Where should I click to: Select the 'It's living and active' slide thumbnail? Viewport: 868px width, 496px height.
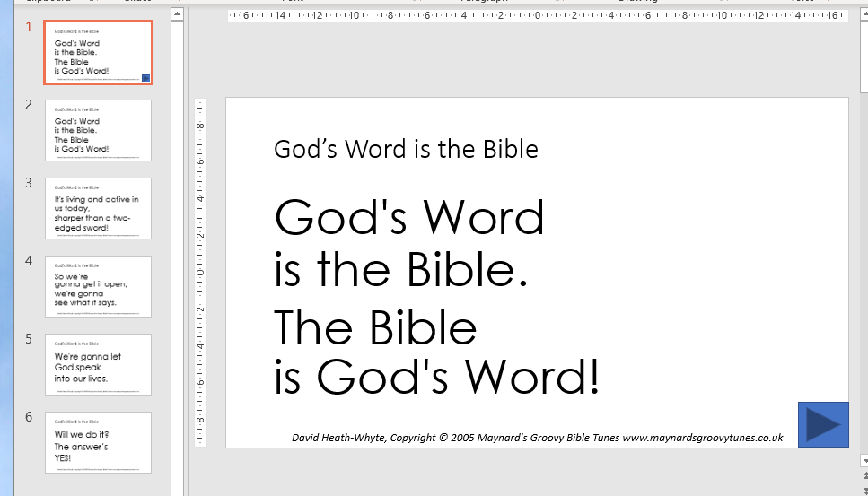click(x=98, y=209)
